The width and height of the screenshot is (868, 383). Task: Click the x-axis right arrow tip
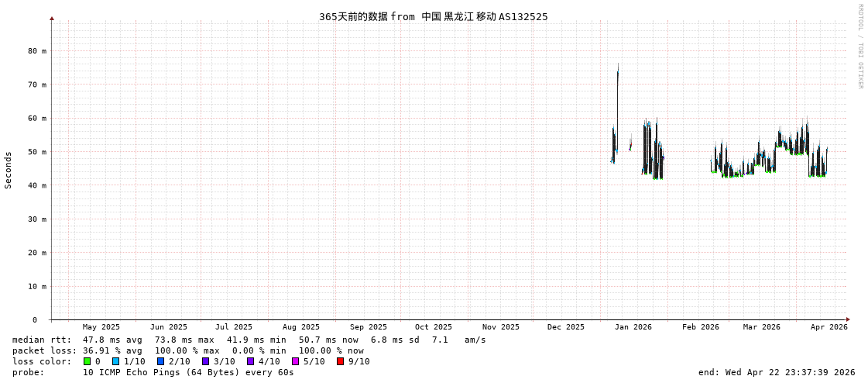point(848,319)
